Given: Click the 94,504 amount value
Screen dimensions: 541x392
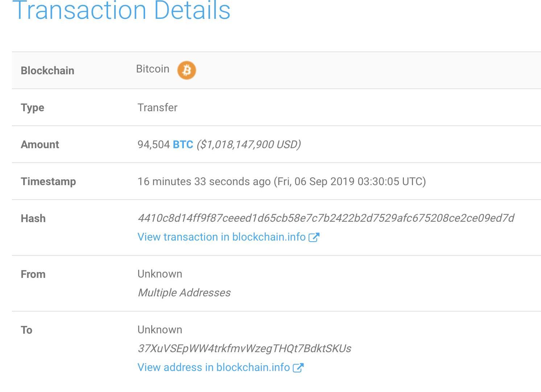Looking at the screenshot, I should (x=153, y=145).
